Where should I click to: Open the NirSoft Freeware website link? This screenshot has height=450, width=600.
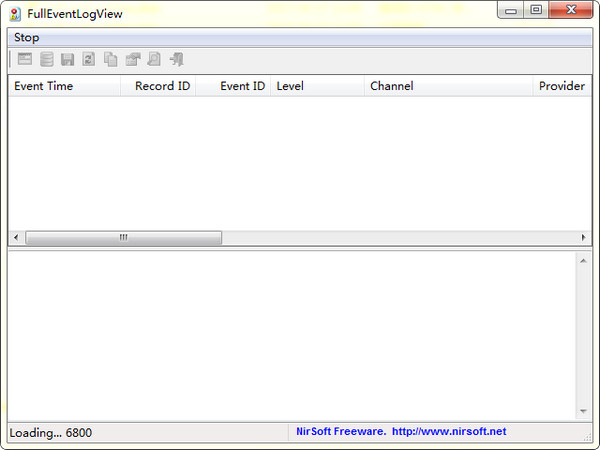pyautogui.click(x=401, y=432)
